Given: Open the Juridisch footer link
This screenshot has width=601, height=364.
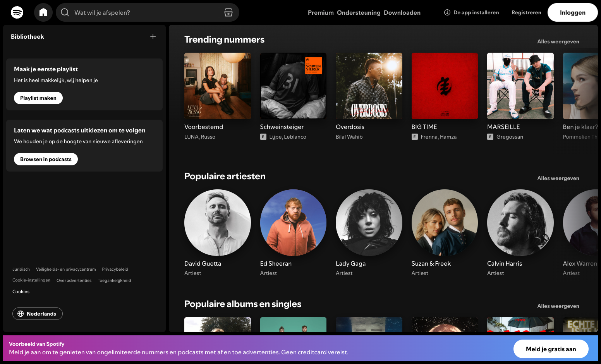Looking at the screenshot, I should point(21,269).
